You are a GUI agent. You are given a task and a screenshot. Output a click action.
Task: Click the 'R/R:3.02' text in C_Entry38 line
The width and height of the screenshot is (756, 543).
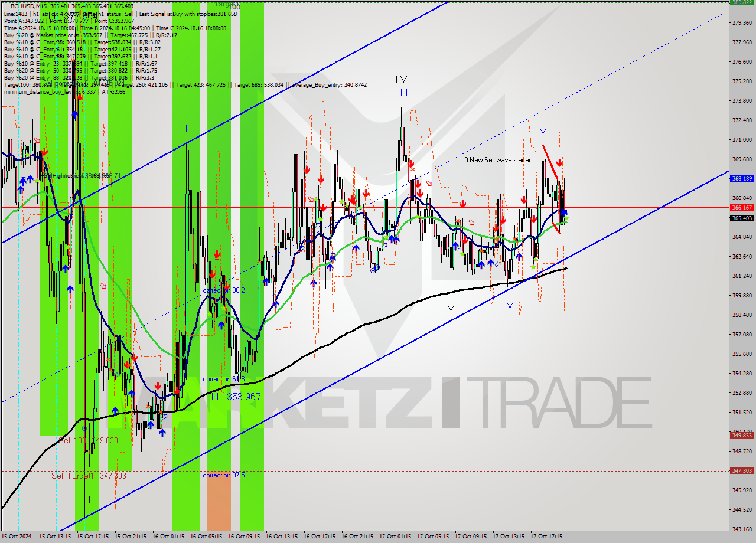click(149, 42)
